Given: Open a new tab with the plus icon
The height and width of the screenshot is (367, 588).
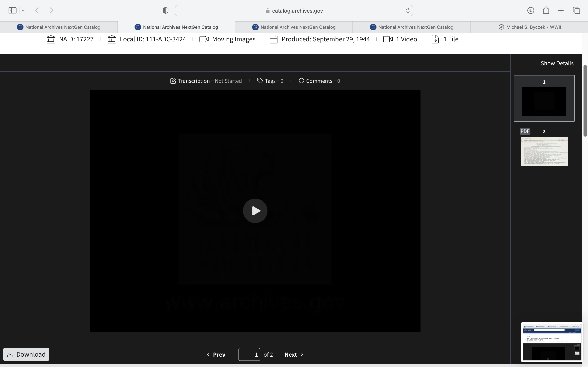Looking at the screenshot, I should point(561,10).
